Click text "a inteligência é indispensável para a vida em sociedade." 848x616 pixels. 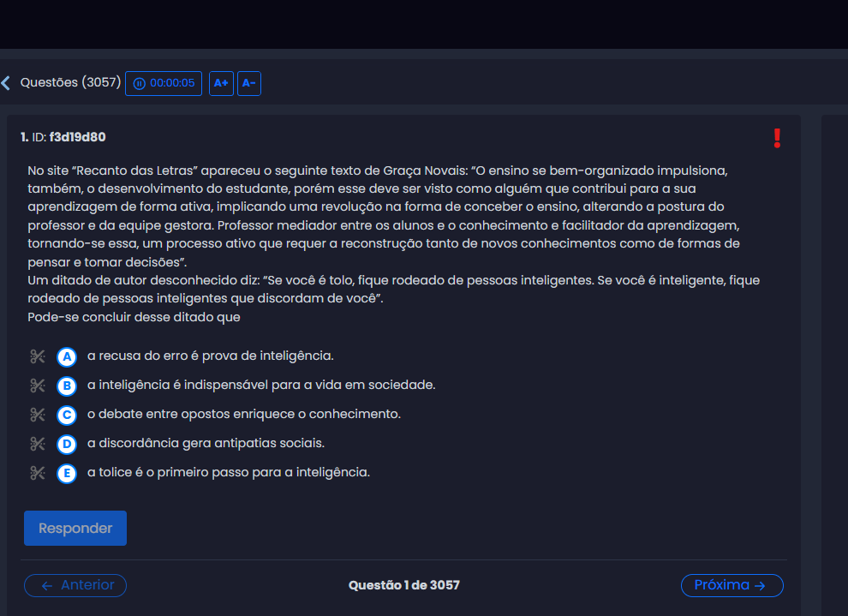261,385
